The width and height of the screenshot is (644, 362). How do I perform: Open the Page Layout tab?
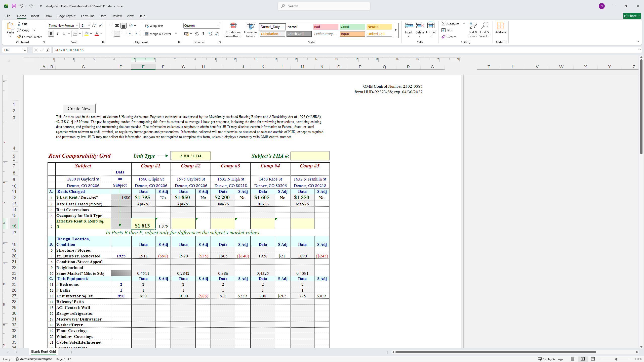coord(66,16)
